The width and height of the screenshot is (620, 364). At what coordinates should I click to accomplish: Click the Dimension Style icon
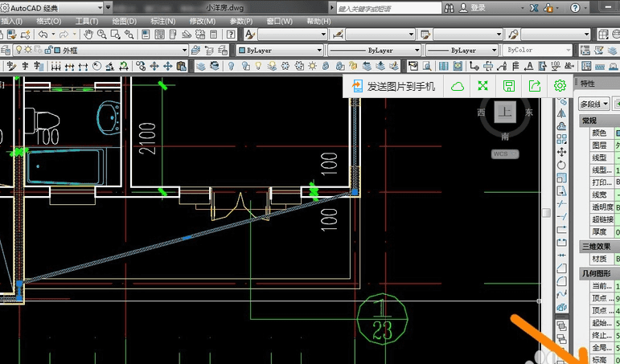tap(338, 35)
